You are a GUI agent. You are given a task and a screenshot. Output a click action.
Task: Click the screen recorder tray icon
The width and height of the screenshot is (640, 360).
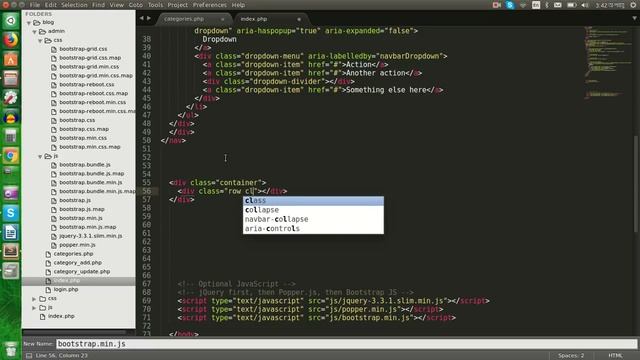point(497,5)
